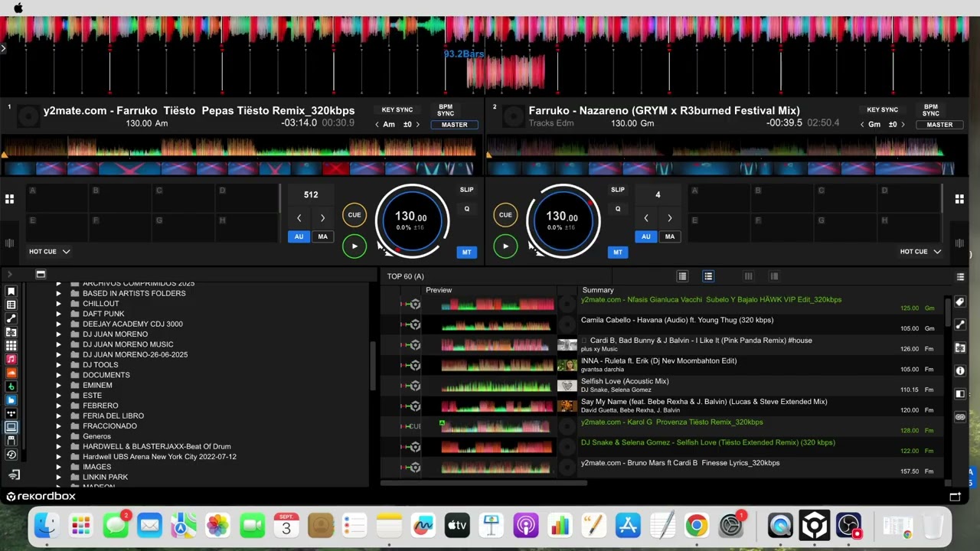Open the grid sampler icon in left sidebar
Image resolution: width=980 pixels, height=551 pixels.
pyautogui.click(x=11, y=346)
